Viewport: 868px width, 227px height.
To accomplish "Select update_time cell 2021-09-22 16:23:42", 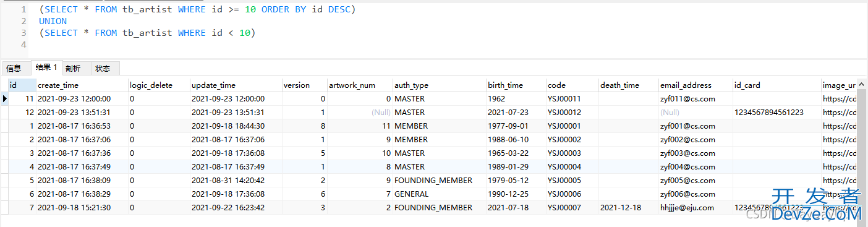I will (x=236, y=208).
